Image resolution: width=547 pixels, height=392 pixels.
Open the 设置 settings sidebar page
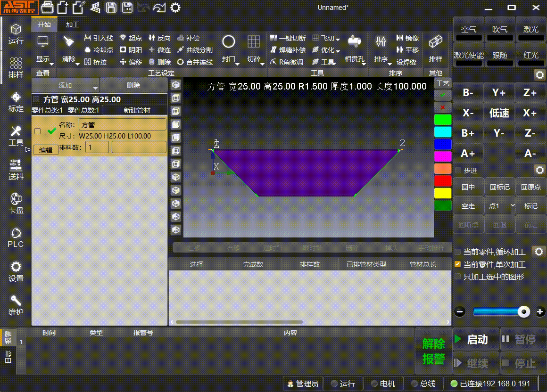coord(16,271)
